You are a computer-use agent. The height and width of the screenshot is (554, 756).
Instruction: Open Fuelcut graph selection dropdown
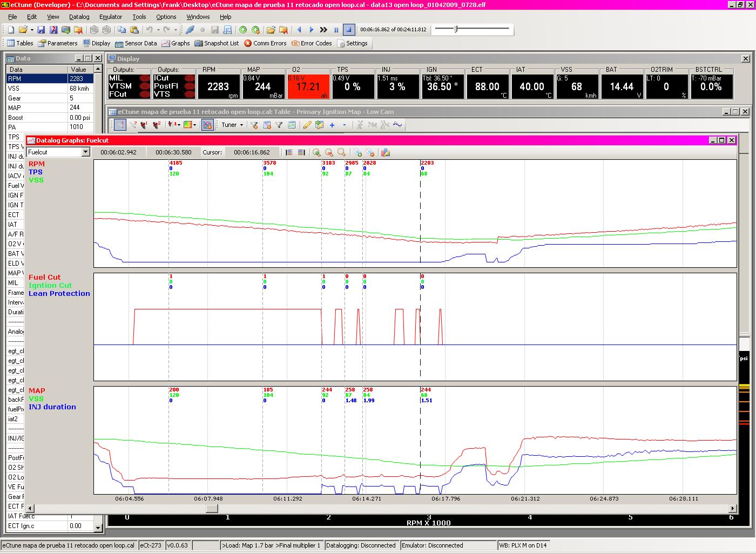tap(85, 152)
